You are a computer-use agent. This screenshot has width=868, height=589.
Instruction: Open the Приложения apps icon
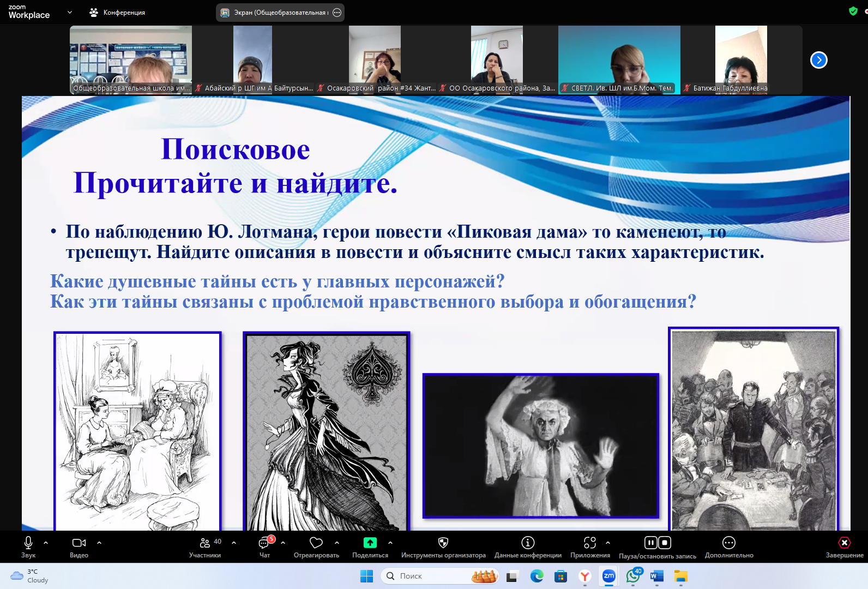[x=590, y=543]
